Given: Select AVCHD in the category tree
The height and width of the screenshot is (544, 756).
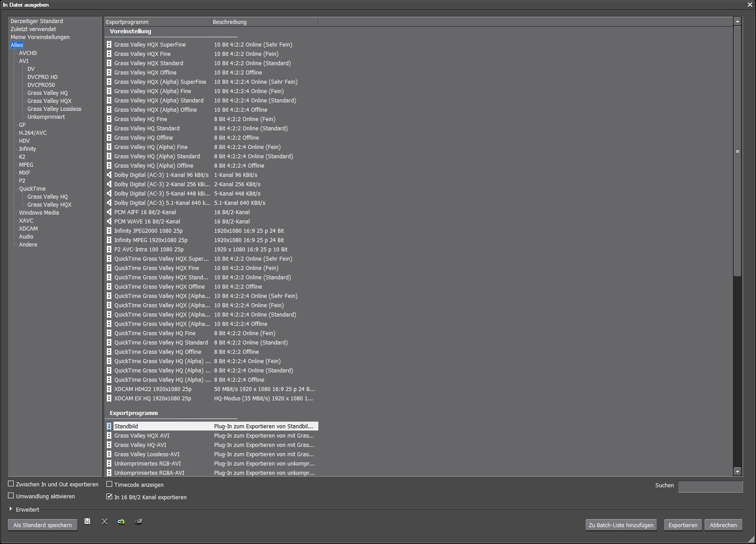Looking at the screenshot, I should (28, 53).
